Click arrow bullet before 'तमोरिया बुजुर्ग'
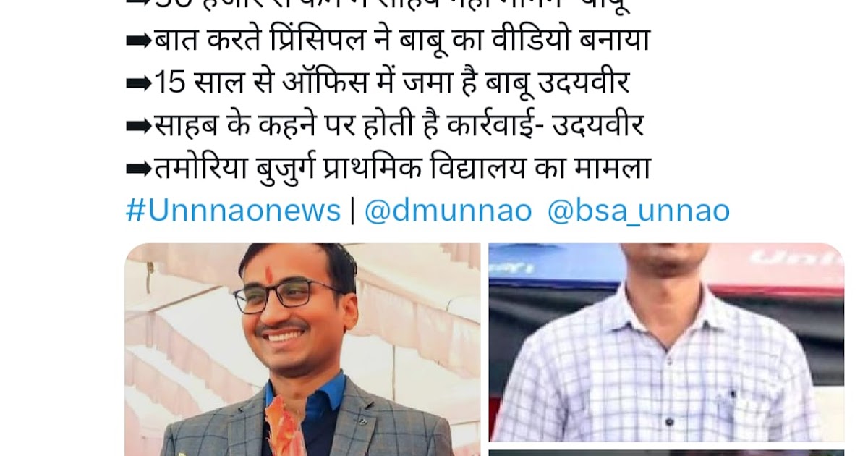868x456 pixels. tap(139, 169)
